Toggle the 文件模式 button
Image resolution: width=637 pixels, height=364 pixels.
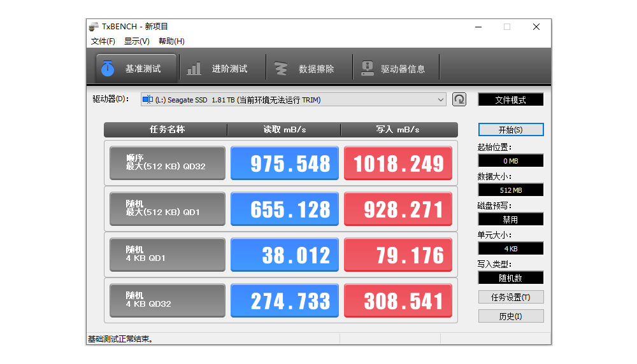(x=511, y=100)
